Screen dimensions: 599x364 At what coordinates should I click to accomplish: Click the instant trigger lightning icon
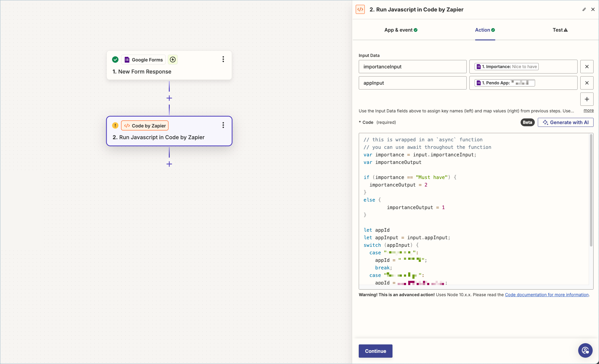coord(173,60)
